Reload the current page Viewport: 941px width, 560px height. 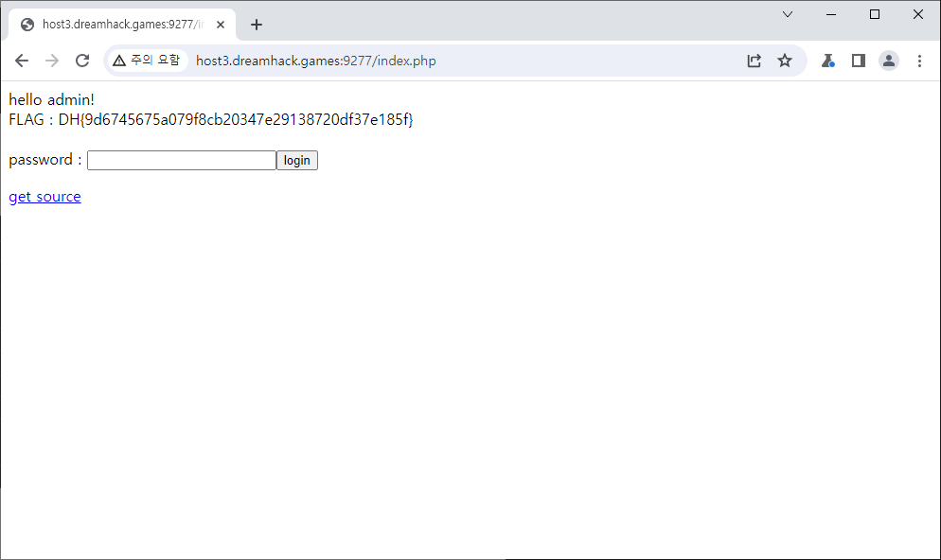click(82, 61)
